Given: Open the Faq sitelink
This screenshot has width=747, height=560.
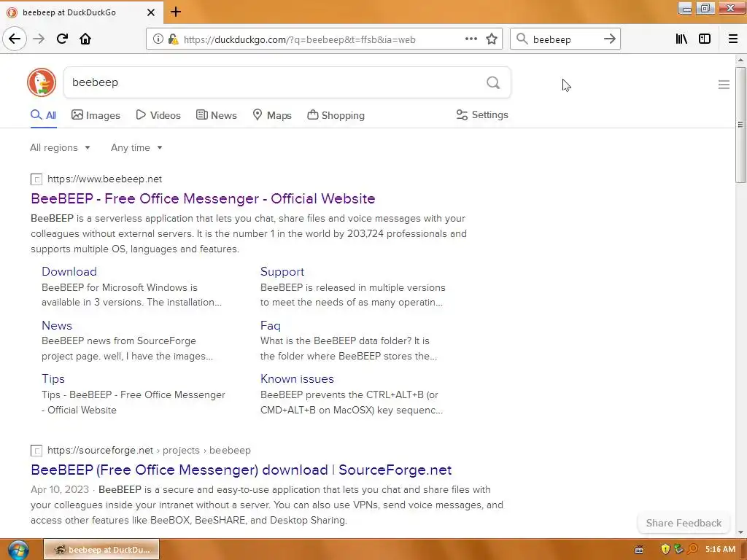Looking at the screenshot, I should (x=270, y=326).
